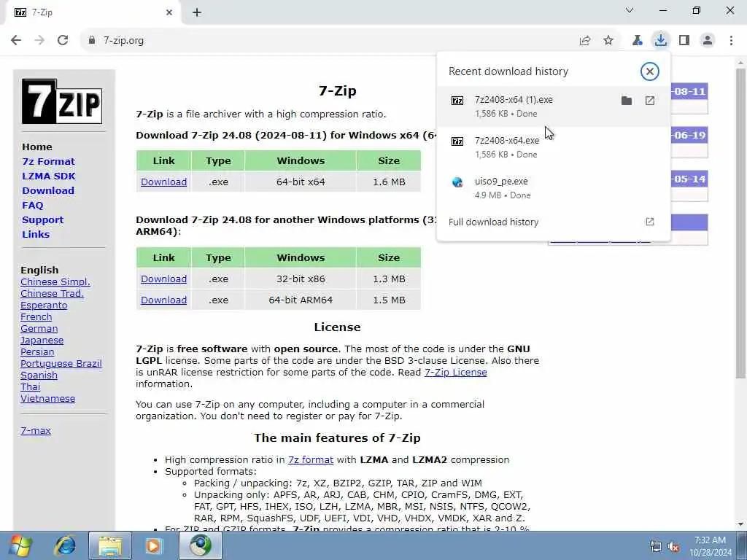Viewport: 747px width, 560px height.
Task: Click the browser taskbar icon
Action: pyautogui.click(x=200, y=545)
